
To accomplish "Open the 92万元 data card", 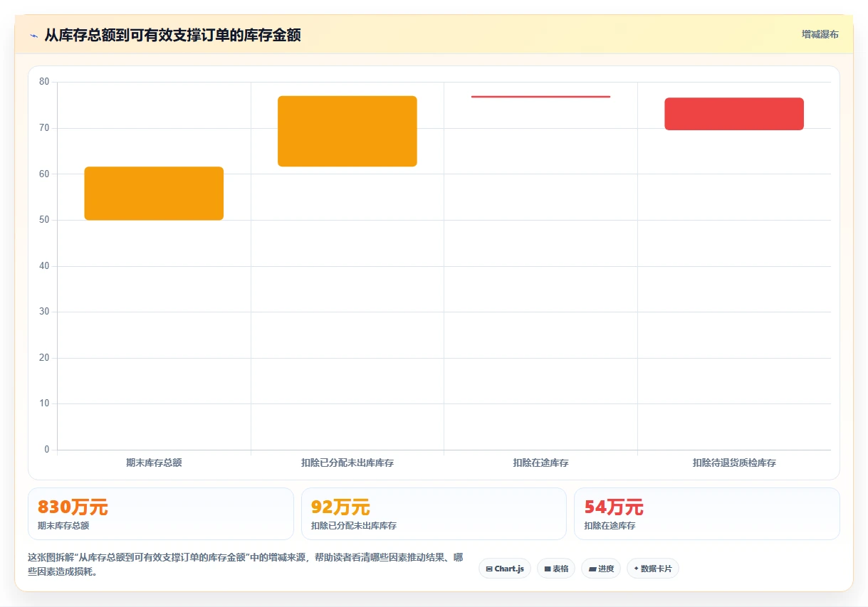I will point(434,514).
